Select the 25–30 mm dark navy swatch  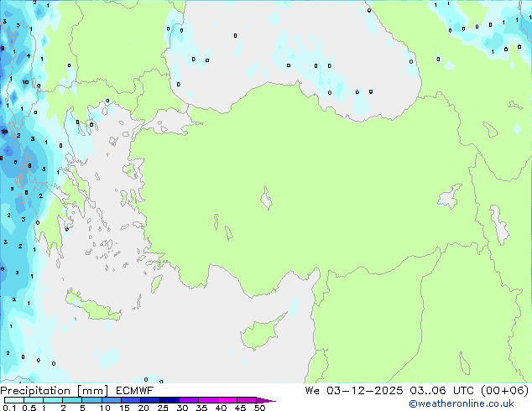tap(169, 400)
